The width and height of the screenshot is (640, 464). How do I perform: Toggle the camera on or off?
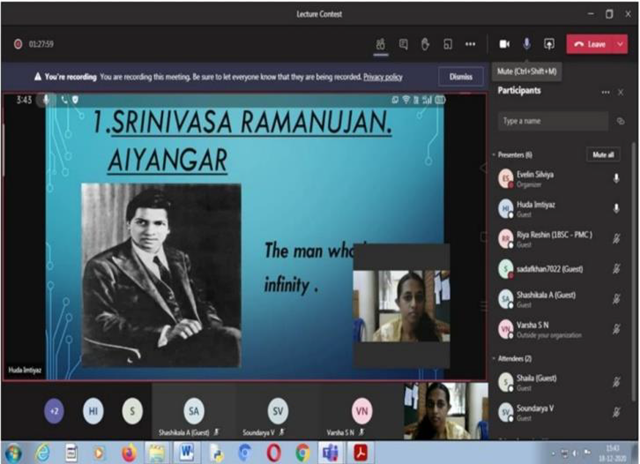coord(504,44)
